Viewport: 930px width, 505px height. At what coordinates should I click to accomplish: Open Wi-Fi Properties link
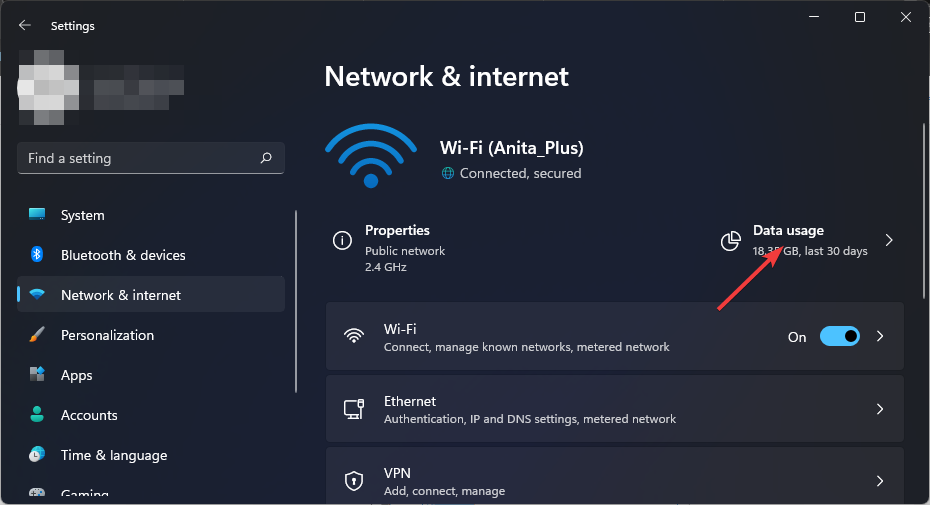pos(397,231)
